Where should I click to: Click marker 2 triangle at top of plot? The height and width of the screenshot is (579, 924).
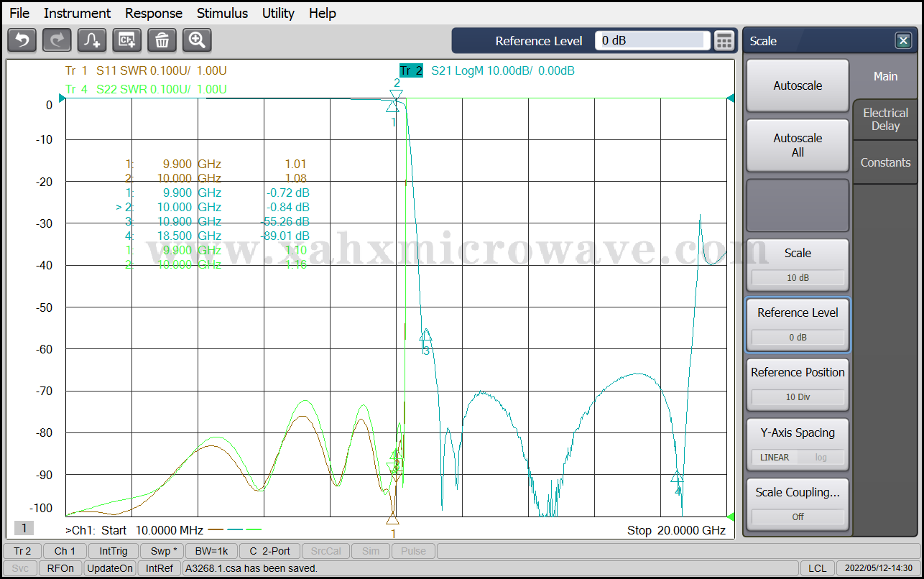pos(396,95)
